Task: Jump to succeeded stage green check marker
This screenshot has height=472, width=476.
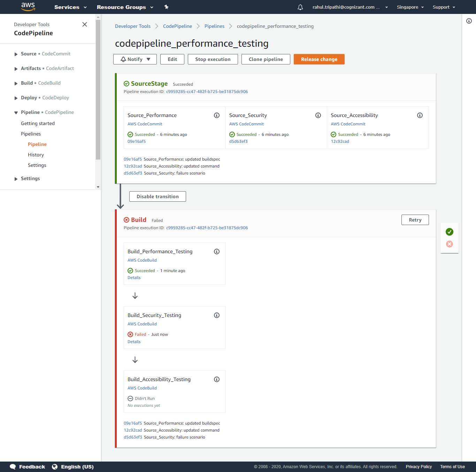Action: pyautogui.click(x=450, y=232)
